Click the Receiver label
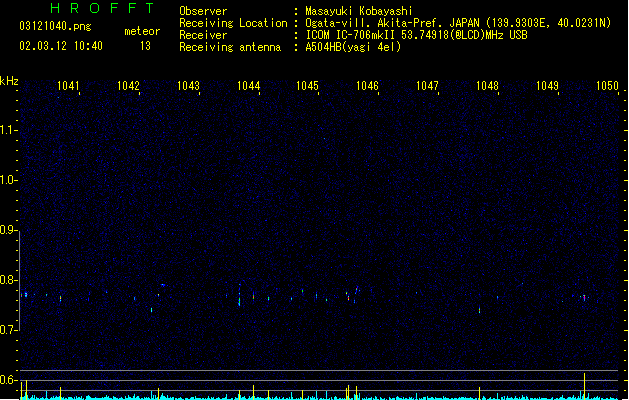 tap(203, 35)
